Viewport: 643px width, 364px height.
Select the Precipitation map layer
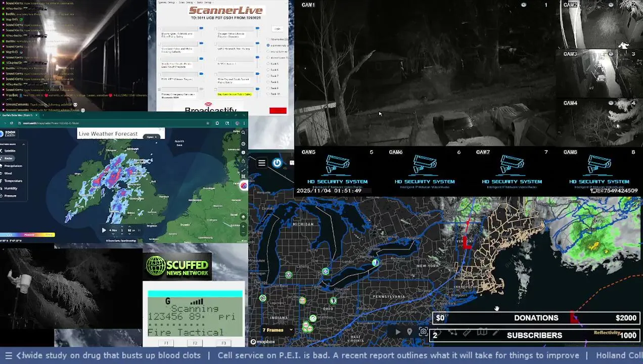11,166
